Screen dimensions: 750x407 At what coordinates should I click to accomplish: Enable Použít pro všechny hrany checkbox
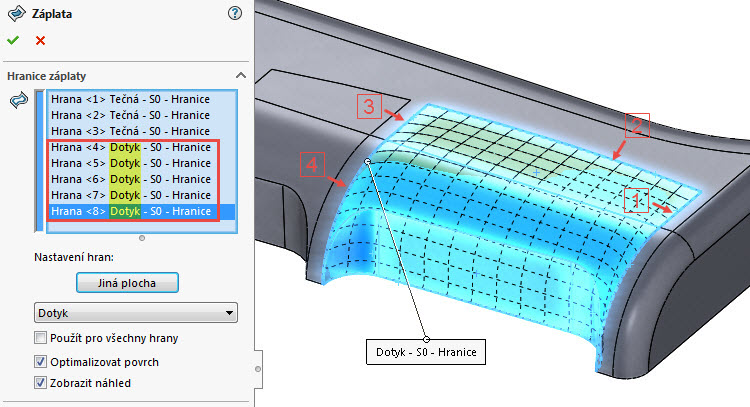click(x=40, y=338)
